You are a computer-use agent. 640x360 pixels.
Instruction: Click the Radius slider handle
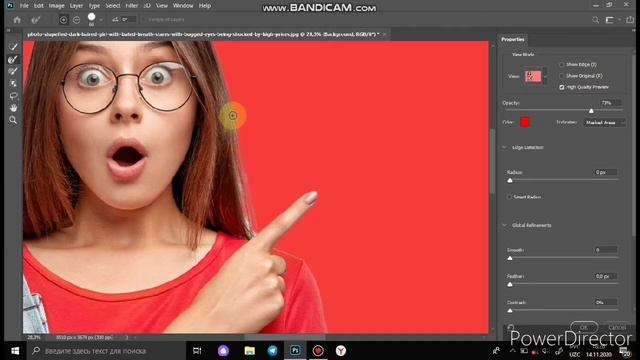point(510,180)
